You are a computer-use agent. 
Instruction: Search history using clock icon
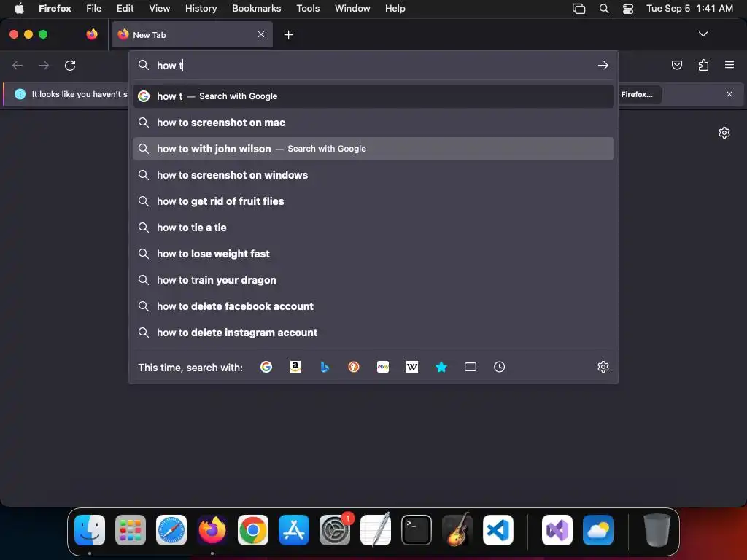(x=499, y=367)
